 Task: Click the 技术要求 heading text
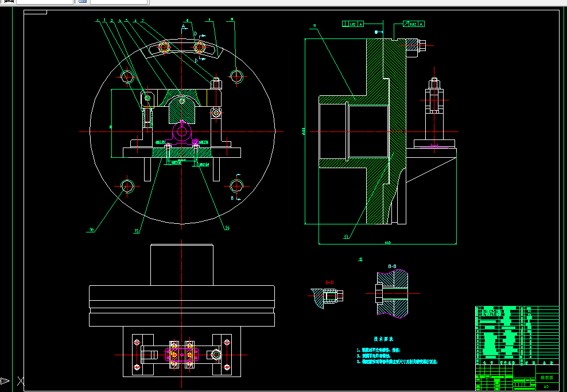pyautogui.click(x=383, y=339)
